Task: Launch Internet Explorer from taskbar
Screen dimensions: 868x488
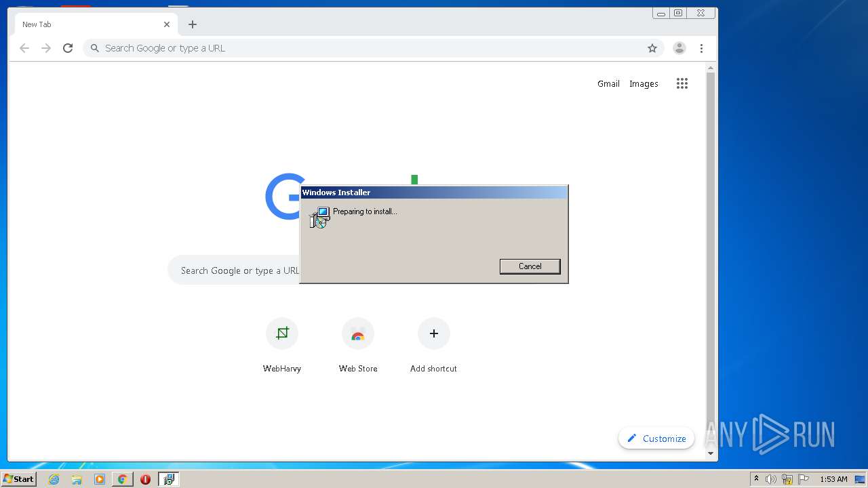Action: pyautogui.click(x=54, y=479)
